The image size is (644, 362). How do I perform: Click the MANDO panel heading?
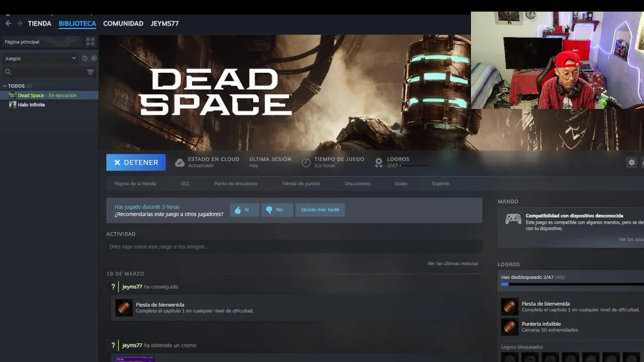tap(508, 202)
